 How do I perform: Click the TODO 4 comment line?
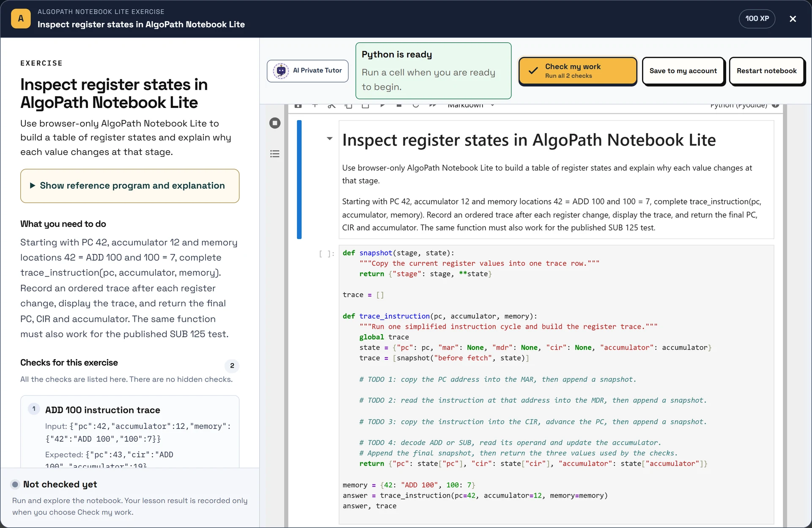click(510, 443)
